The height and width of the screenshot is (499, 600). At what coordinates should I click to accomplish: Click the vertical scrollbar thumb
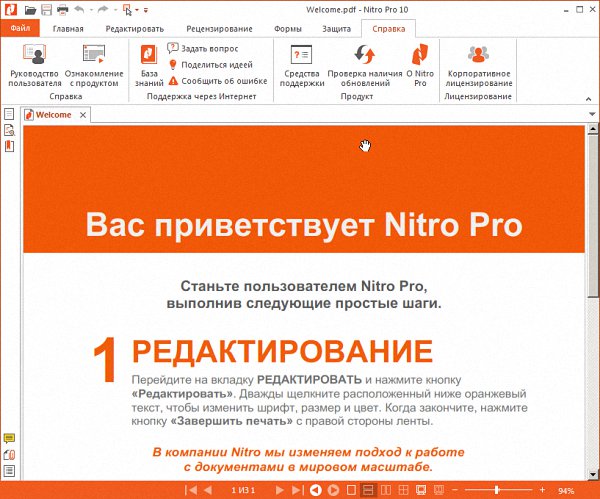(592, 216)
